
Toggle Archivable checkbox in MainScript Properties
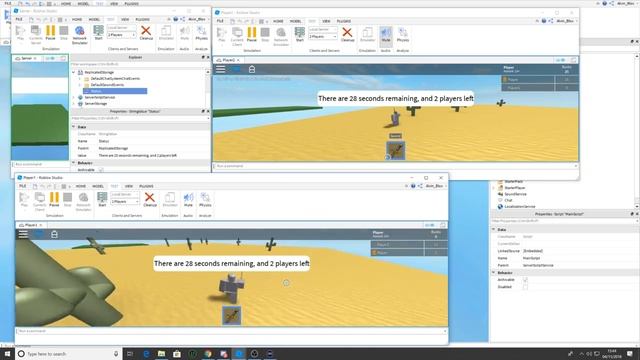pos(525,280)
